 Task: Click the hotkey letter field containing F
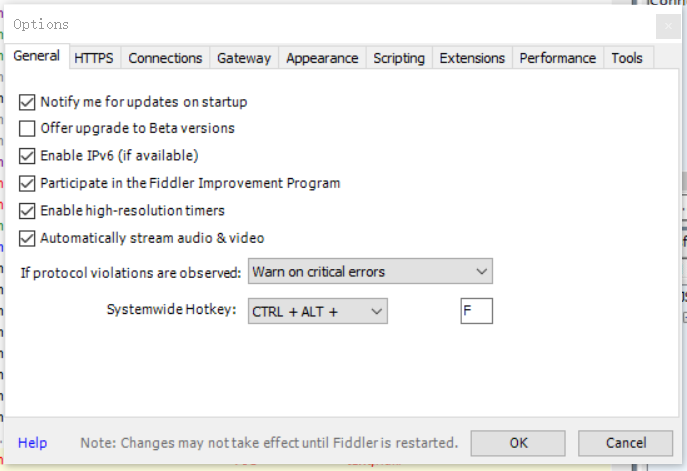pos(477,311)
